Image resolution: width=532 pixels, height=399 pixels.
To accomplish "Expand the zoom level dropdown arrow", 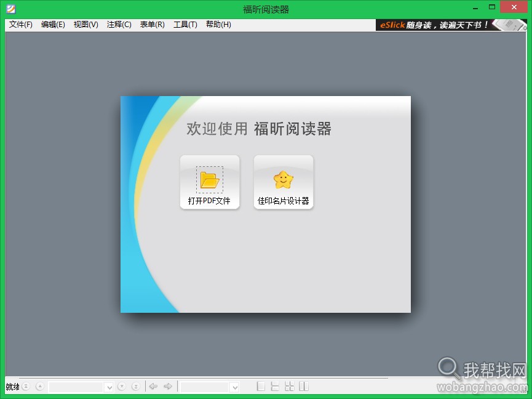I will coord(234,387).
